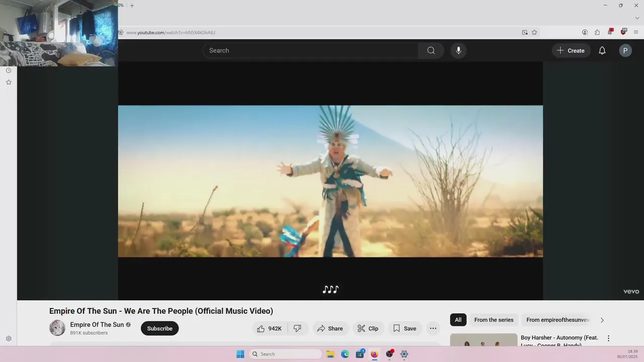Screen dimensions: 644x362
Task: Click the Create button on YouTube
Action: pyautogui.click(x=571, y=50)
